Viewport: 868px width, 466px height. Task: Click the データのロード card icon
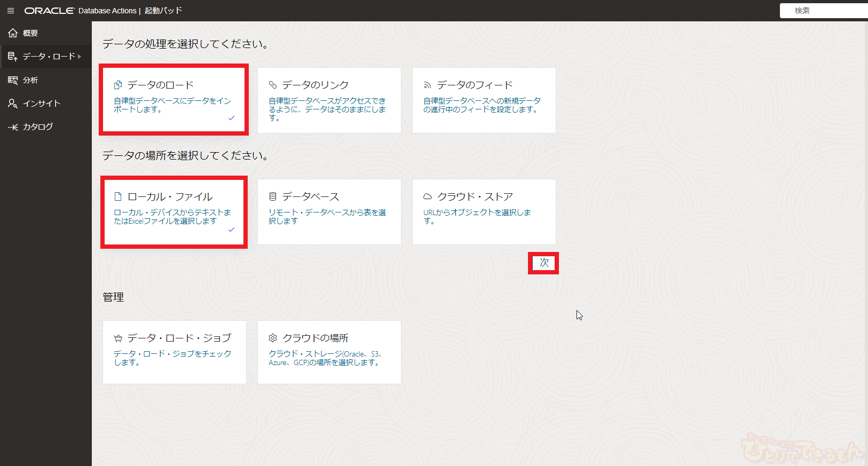(x=118, y=85)
